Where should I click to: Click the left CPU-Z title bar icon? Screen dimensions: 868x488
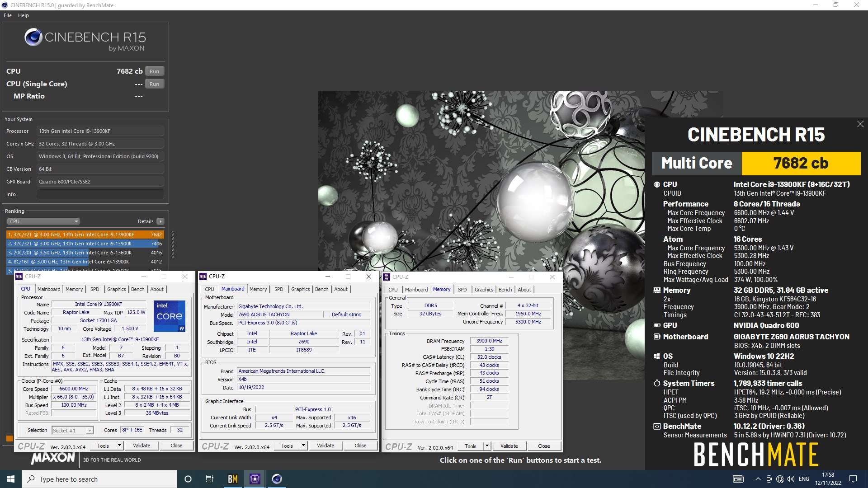19,277
